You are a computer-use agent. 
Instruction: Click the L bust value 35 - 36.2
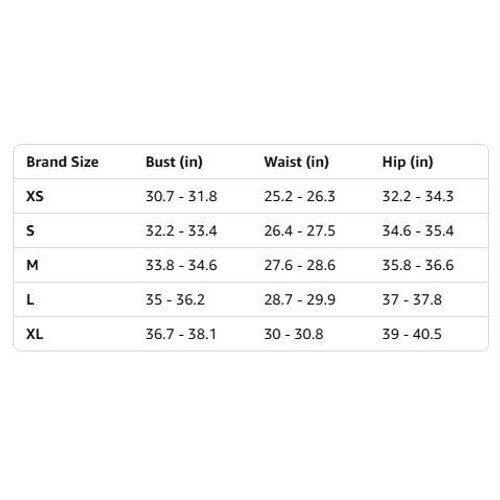(x=175, y=300)
